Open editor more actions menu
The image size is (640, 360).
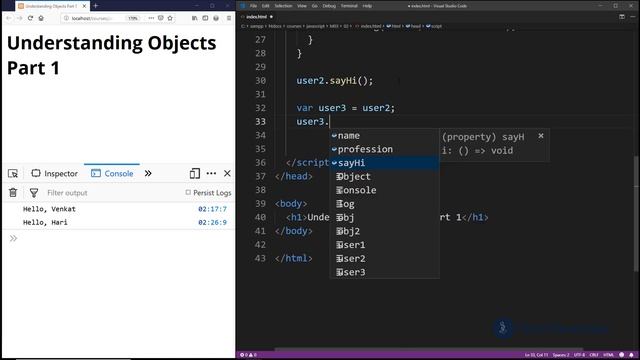633,17
